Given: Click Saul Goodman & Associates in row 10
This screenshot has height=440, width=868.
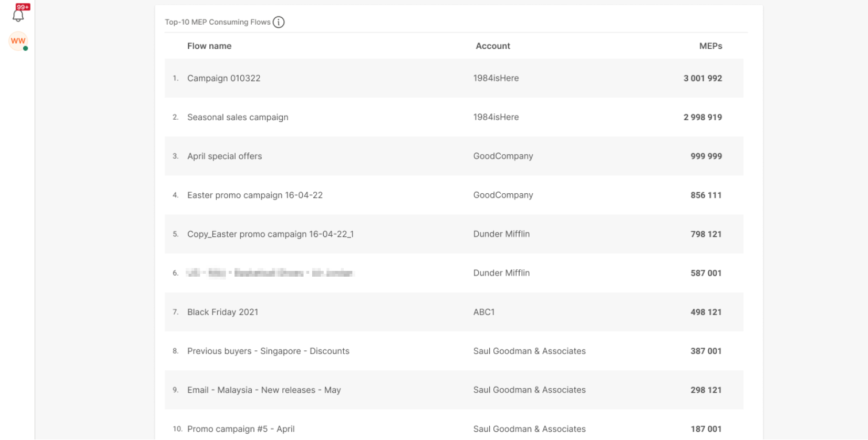Looking at the screenshot, I should pos(529,429).
